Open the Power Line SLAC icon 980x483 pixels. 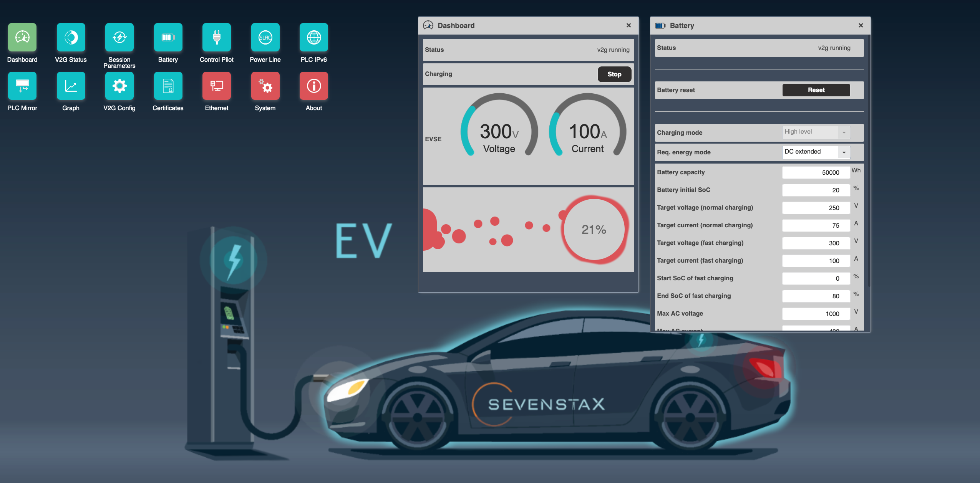click(265, 38)
